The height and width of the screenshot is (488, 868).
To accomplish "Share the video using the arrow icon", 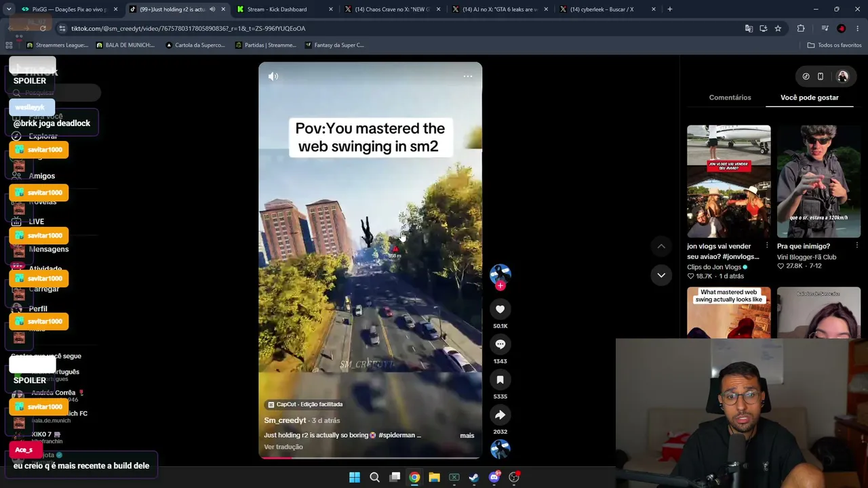I will pos(500,415).
